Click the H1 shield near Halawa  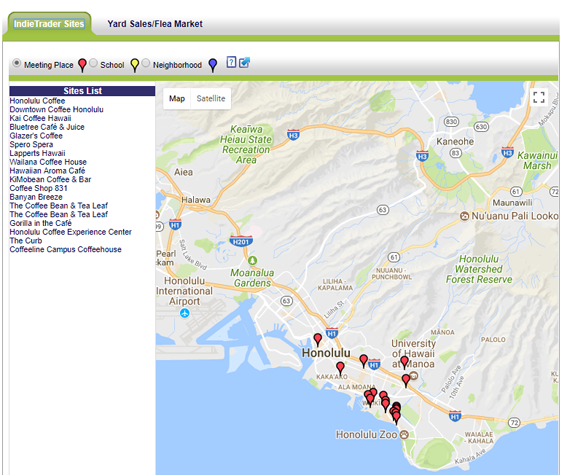175,224
